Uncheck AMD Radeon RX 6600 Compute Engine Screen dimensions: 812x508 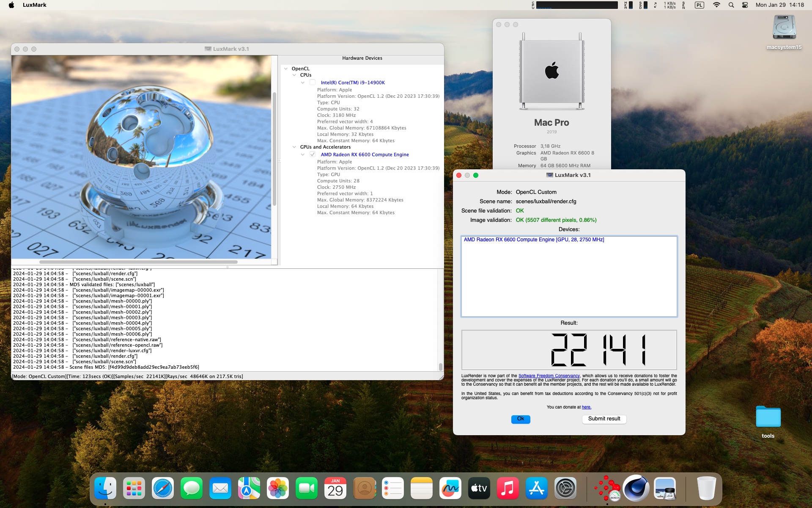pos(313,155)
